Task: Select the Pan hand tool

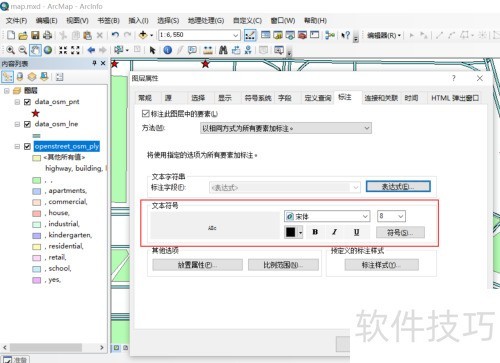Action: click(35, 50)
